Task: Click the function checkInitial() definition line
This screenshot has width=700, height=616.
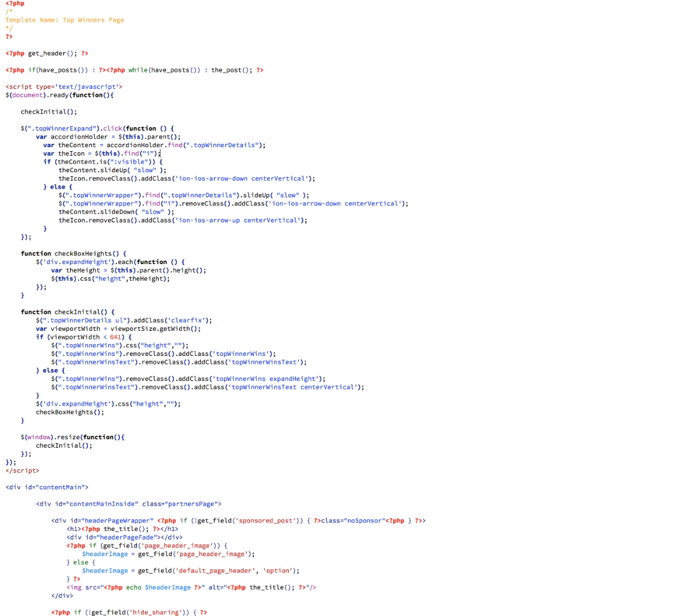Action: [x=68, y=312]
